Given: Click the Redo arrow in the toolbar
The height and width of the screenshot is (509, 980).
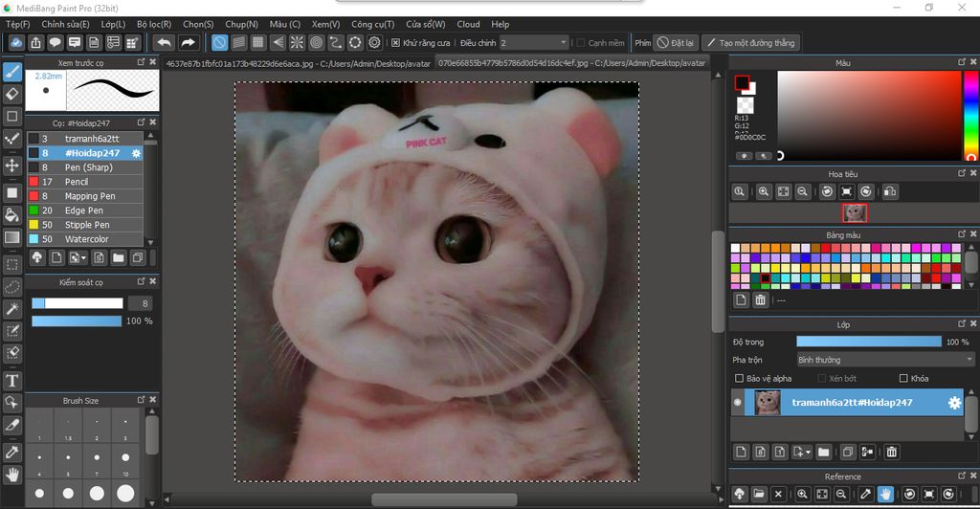Looking at the screenshot, I should (188, 42).
